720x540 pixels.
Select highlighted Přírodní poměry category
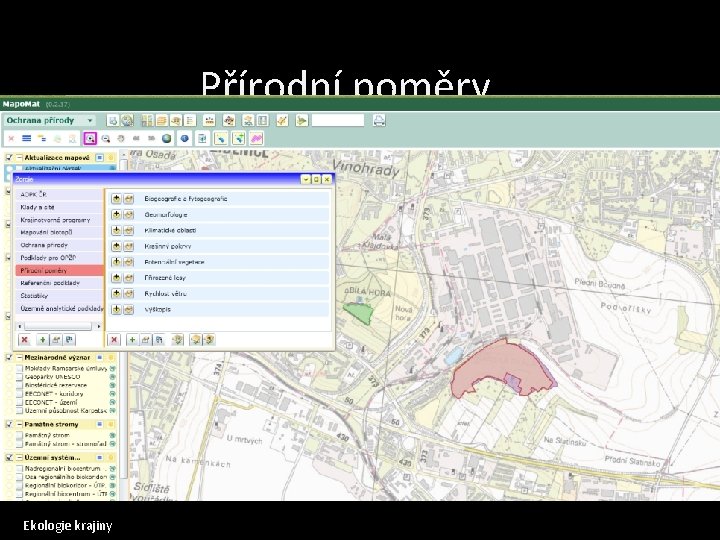[60, 270]
